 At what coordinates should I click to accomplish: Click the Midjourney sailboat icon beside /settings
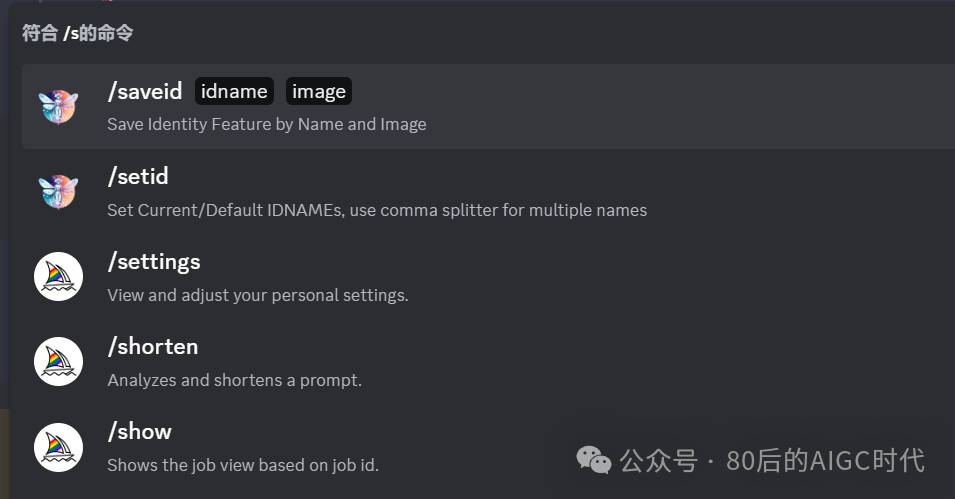point(58,277)
